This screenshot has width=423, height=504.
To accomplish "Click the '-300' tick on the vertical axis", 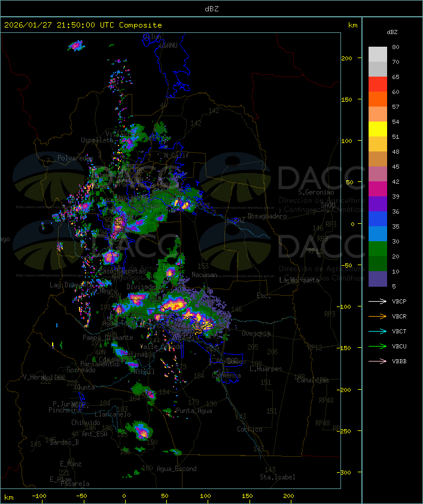I will pyautogui.click(x=345, y=472).
